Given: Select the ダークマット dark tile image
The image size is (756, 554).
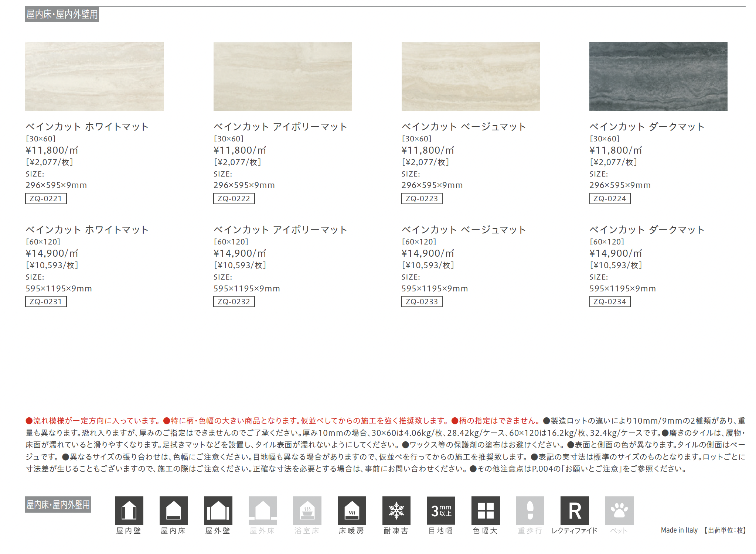Looking at the screenshot, I should point(658,76).
